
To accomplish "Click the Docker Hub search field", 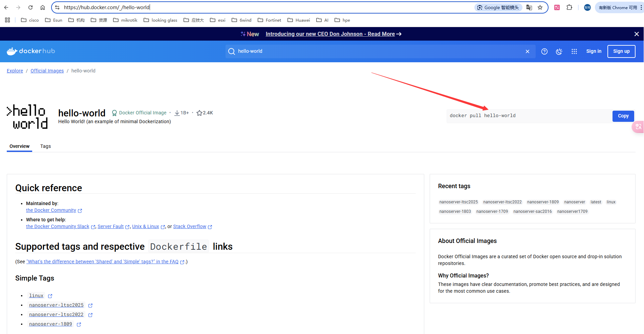I will tap(376, 51).
